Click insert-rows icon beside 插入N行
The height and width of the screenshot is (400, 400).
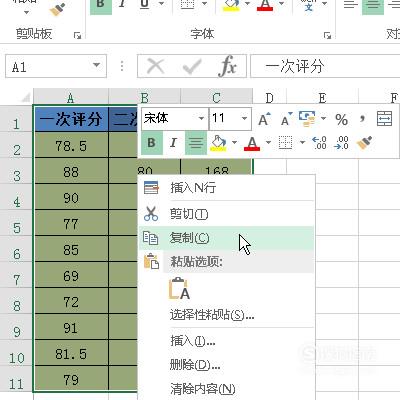pyautogui.click(x=151, y=188)
